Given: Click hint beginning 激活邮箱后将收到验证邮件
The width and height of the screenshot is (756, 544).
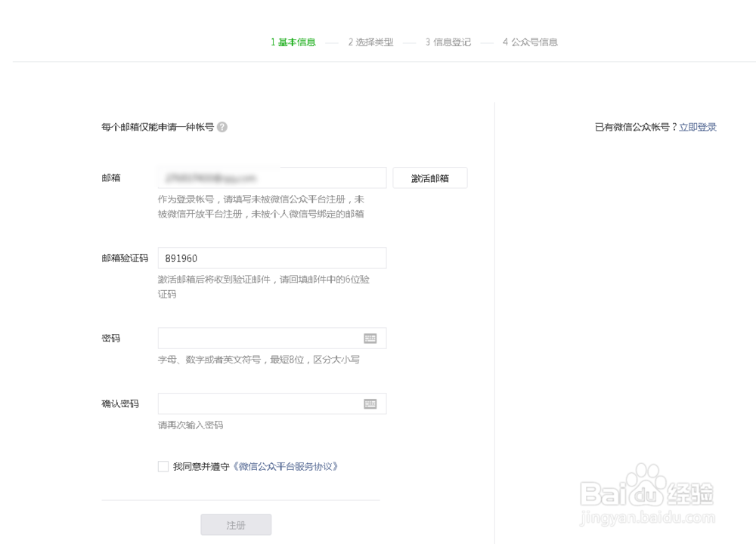Looking at the screenshot, I should point(264,286).
